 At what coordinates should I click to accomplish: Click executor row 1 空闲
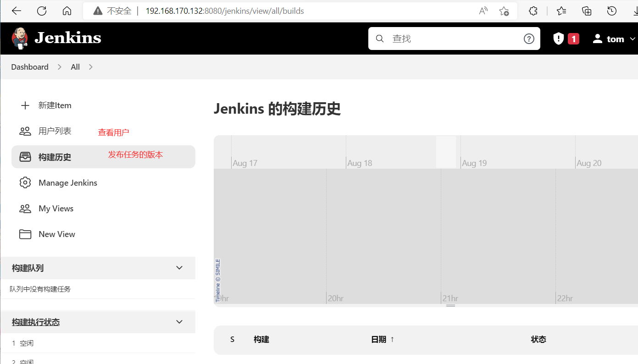pos(23,343)
